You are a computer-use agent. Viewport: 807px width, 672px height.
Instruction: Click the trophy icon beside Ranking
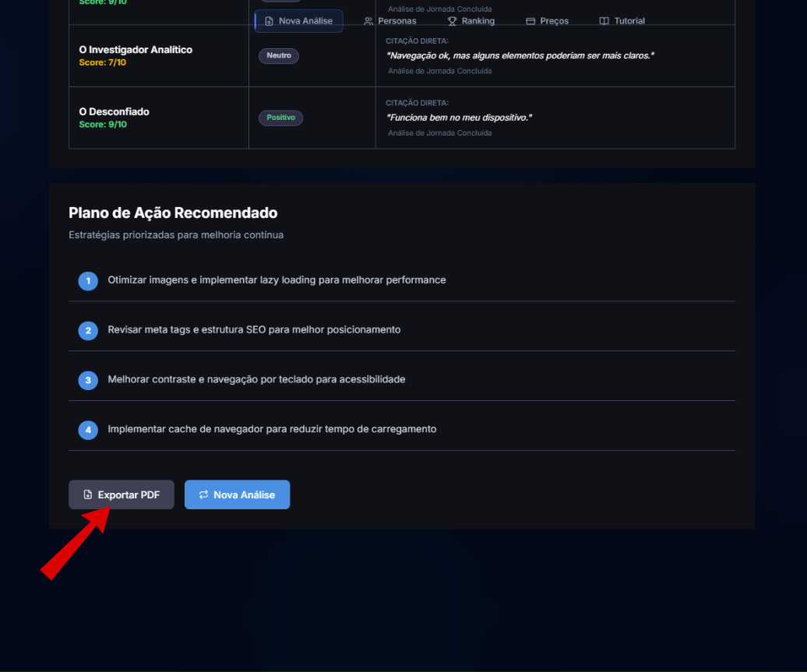(x=452, y=21)
